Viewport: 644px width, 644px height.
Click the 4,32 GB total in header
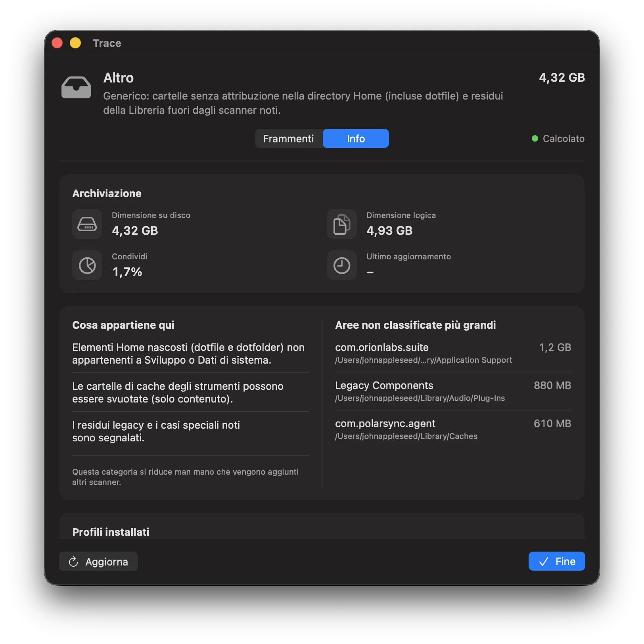[x=562, y=78]
